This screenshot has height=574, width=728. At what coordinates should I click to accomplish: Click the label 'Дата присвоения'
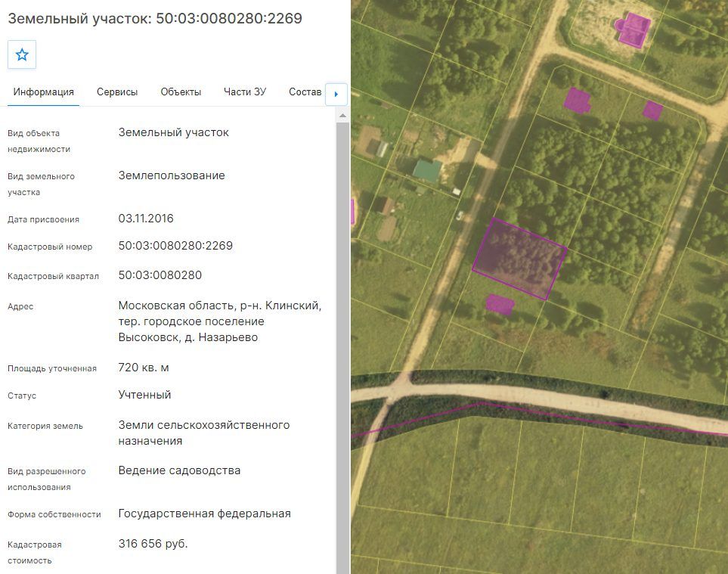click(43, 219)
